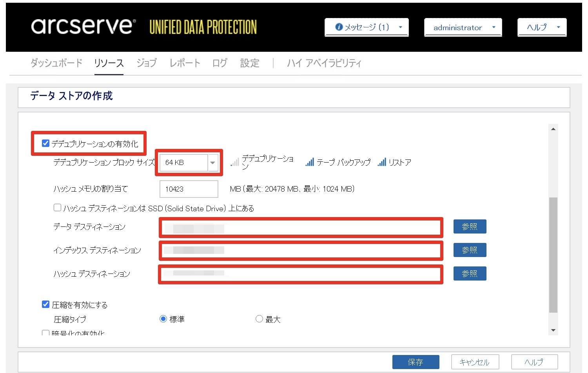Open the ヘルプ dropdown in the header
The height and width of the screenshot is (373, 588).
pyautogui.click(x=542, y=27)
